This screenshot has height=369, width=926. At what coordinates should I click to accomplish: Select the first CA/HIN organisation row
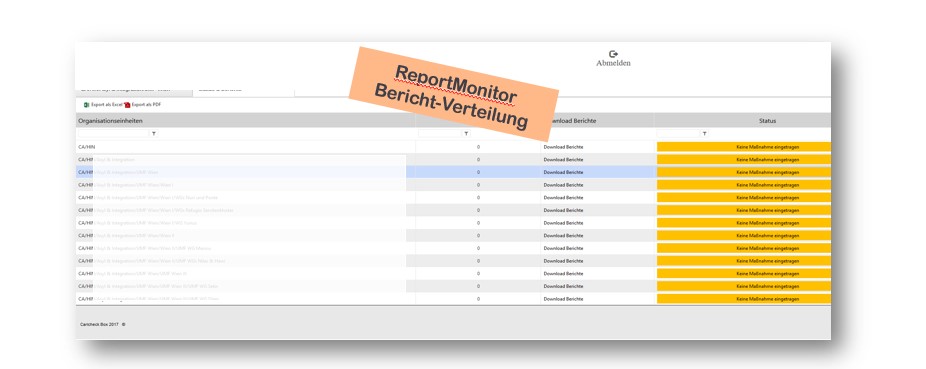click(245, 146)
